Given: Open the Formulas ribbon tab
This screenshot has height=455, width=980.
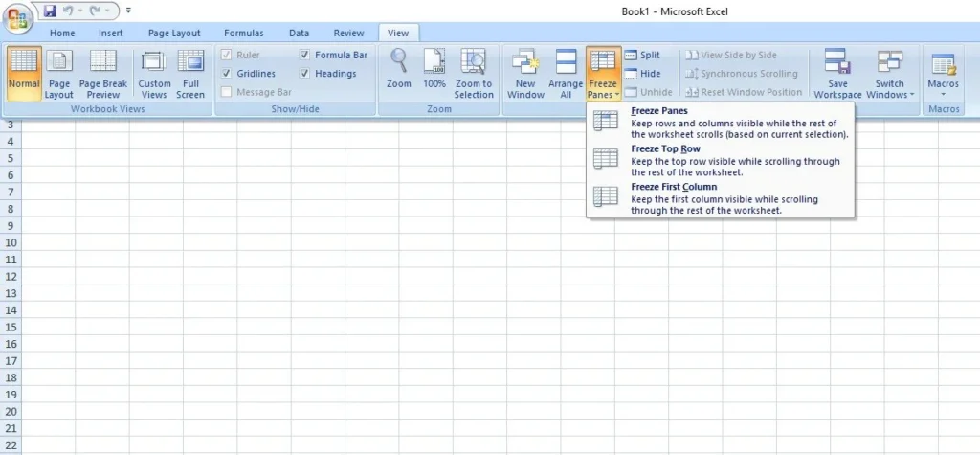Looking at the screenshot, I should pos(244,34).
